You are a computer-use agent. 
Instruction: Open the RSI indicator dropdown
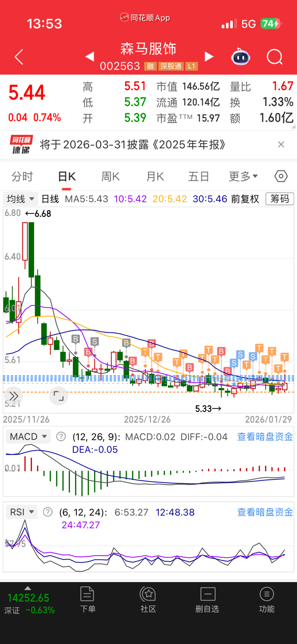click(x=22, y=512)
